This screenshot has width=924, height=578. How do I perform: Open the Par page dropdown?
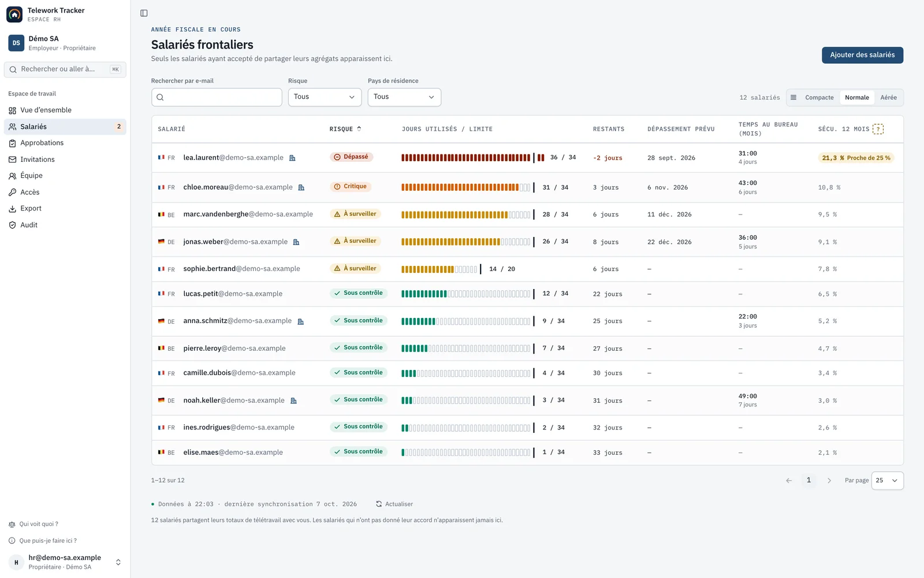887,480
